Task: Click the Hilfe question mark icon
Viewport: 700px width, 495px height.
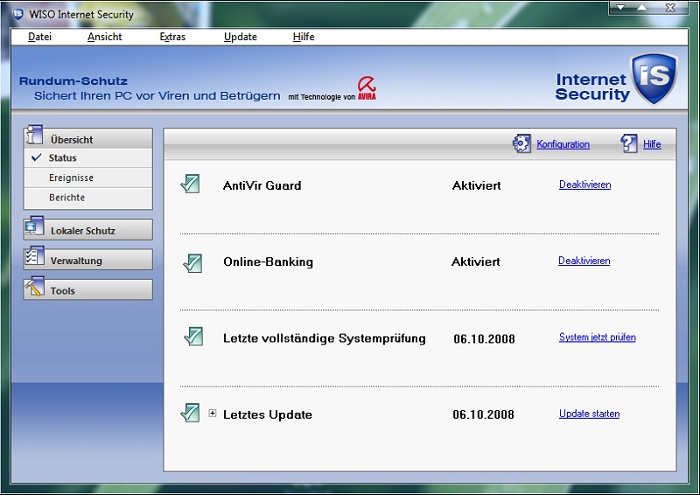Action: pyautogui.click(x=629, y=144)
